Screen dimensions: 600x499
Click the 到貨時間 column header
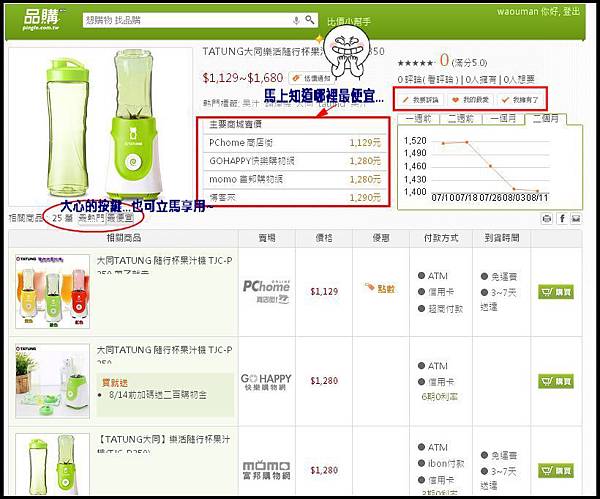[502, 238]
